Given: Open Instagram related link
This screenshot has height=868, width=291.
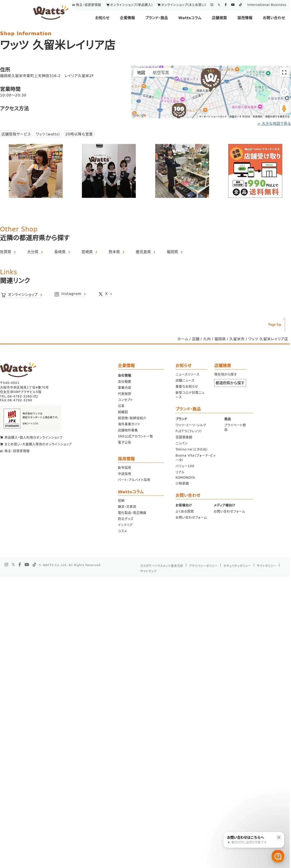Looking at the screenshot, I should pyautogui.click(x=70, y=294).
